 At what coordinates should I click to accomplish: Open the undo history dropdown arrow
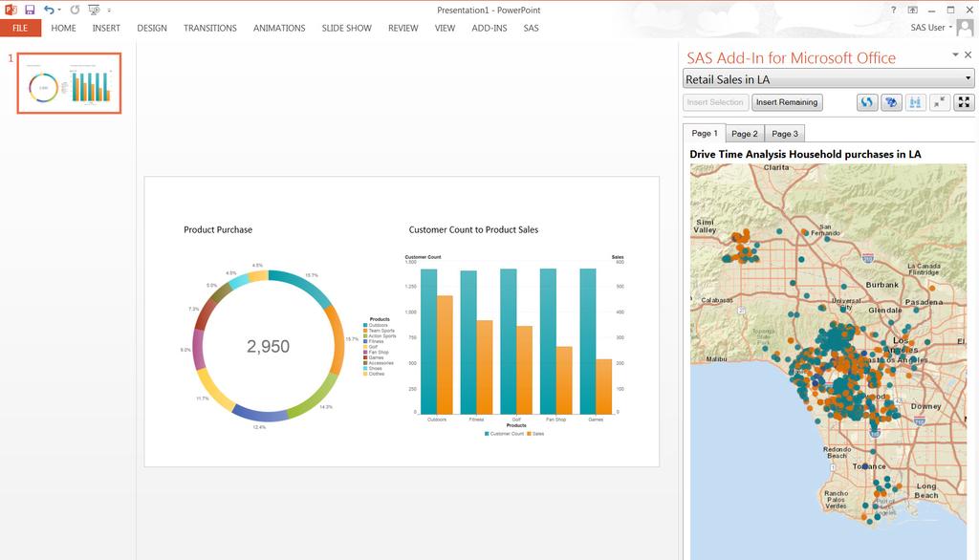point(59,10)
